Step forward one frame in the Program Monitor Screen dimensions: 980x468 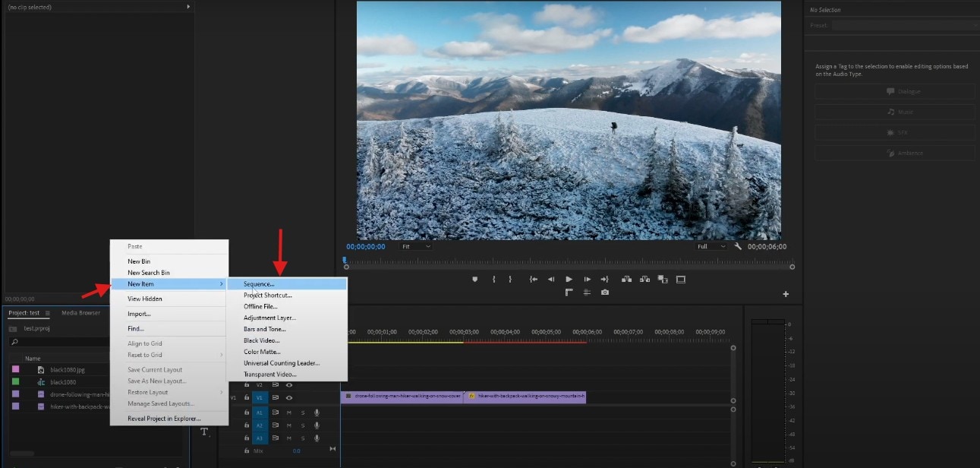pos(588,279)
